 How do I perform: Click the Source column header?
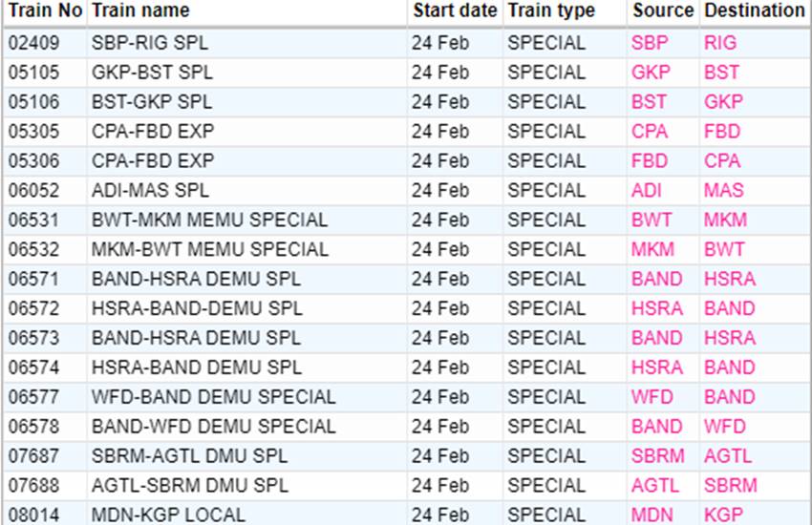pos(662,11)
